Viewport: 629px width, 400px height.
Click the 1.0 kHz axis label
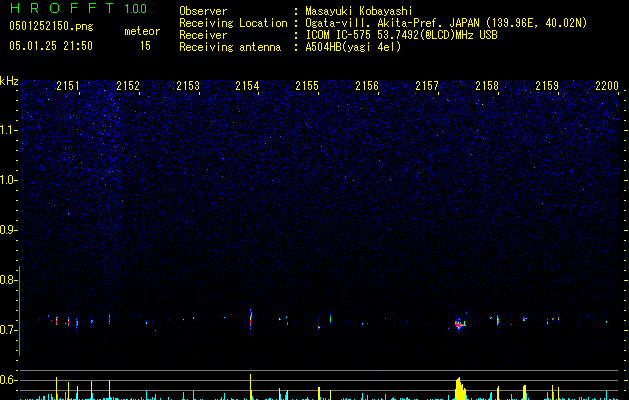(8, 180)
